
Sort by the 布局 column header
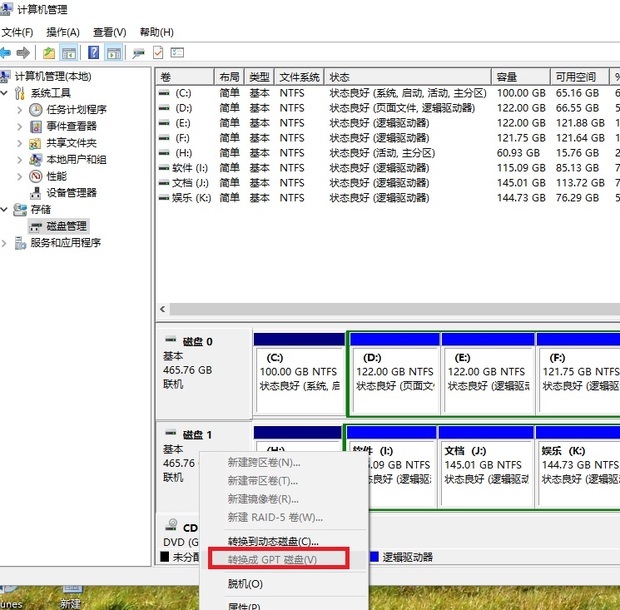point(229,77)
